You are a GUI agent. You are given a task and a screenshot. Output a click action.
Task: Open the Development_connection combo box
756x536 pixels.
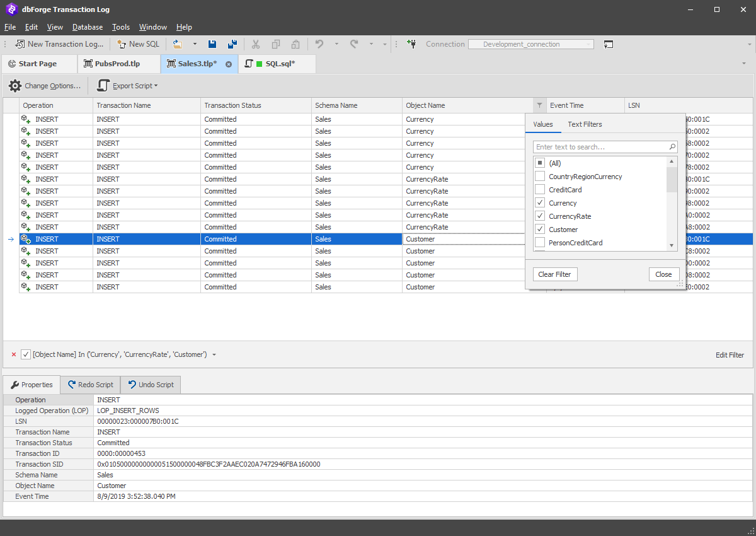(530, 44)
